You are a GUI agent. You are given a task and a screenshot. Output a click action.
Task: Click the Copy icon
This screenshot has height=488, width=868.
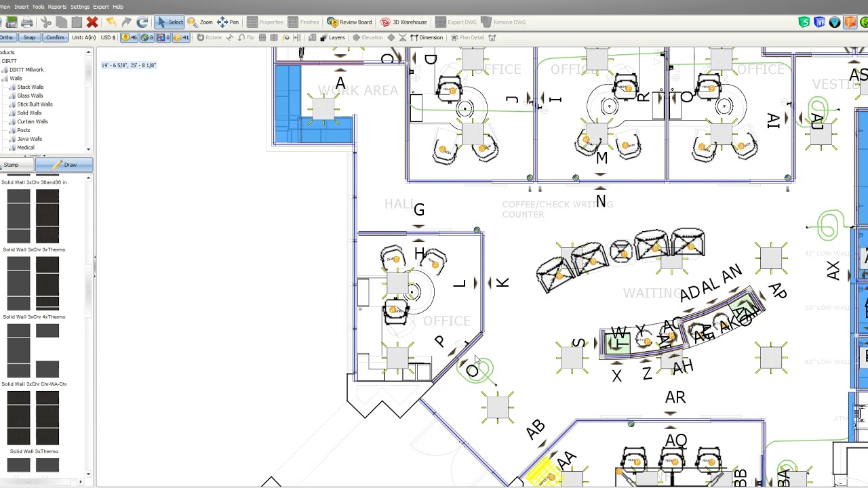tap(61, 22)
